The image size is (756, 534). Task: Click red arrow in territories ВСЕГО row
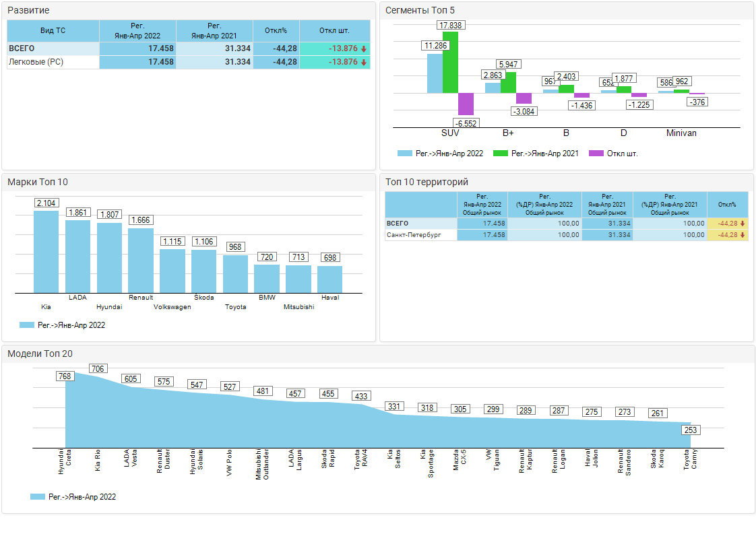pos(743,224)
